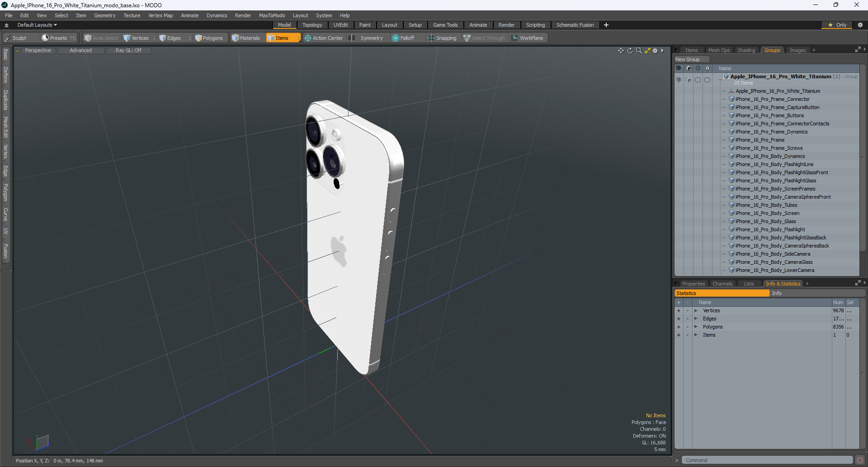Click the second cube column header icon
The width and height of the screenshot is (868, 467).
[708, 68]
